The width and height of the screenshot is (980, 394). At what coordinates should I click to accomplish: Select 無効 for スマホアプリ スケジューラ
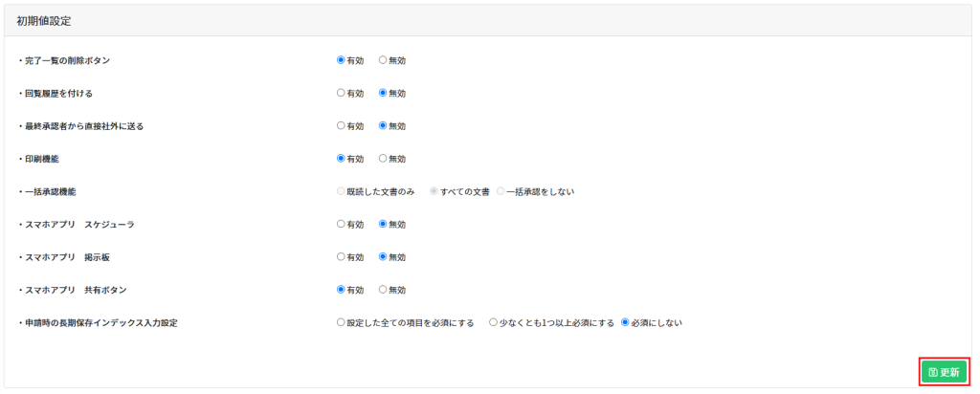(x=383, y=224)
